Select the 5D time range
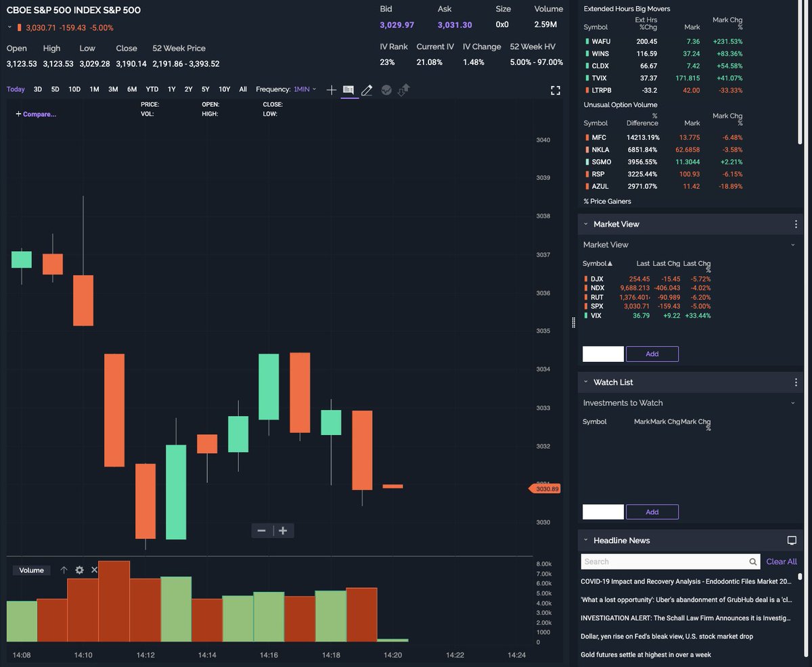Screen dimensions: 812x667 (55, 89)
